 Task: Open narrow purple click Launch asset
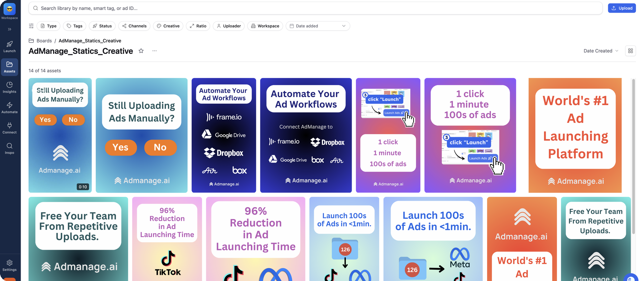(x=388, y=135)
